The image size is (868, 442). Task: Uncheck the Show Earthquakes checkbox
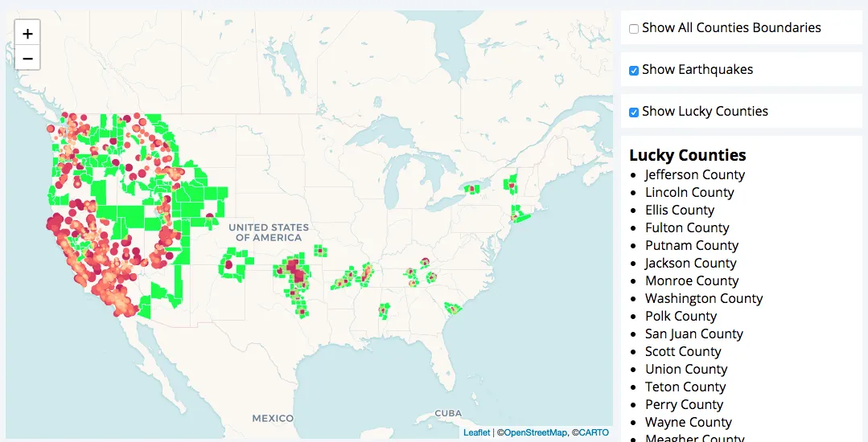coord(634,71)
